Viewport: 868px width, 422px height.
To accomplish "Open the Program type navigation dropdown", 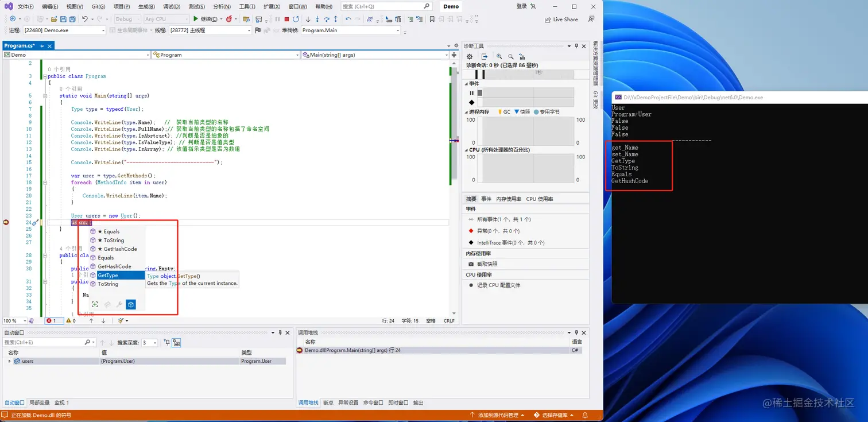I will tap(226, 55).
